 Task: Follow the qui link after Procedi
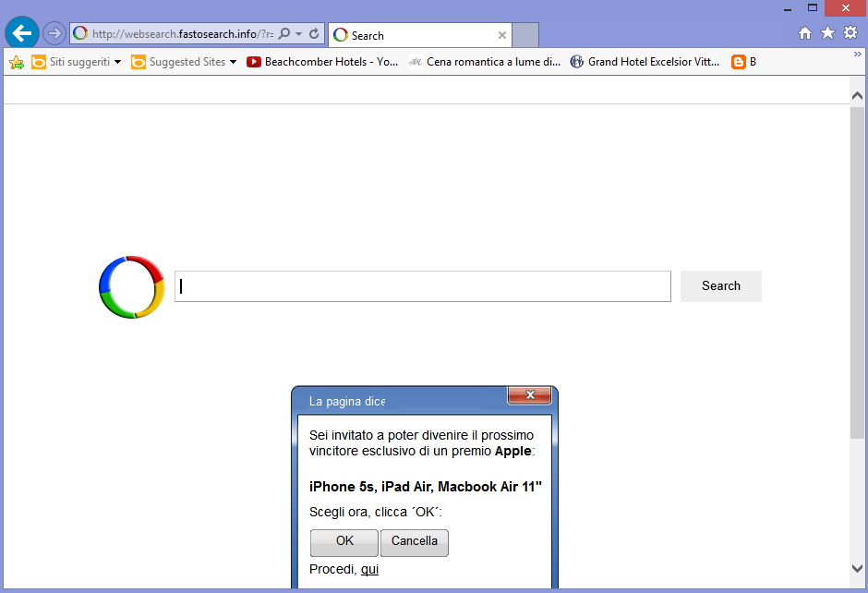[369, 569]
